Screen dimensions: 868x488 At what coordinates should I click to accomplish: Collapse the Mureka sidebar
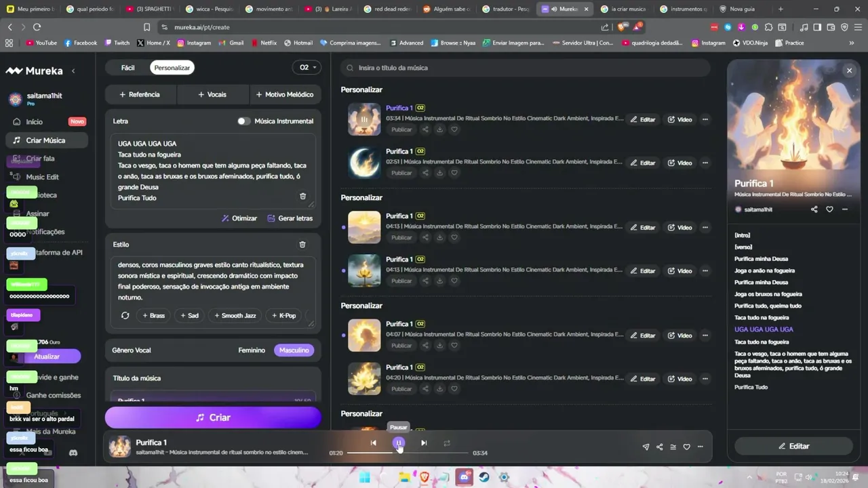coord(73,71)
